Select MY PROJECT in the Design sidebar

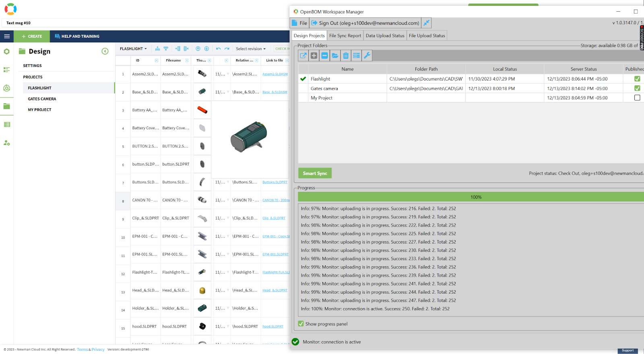(39, 110)
